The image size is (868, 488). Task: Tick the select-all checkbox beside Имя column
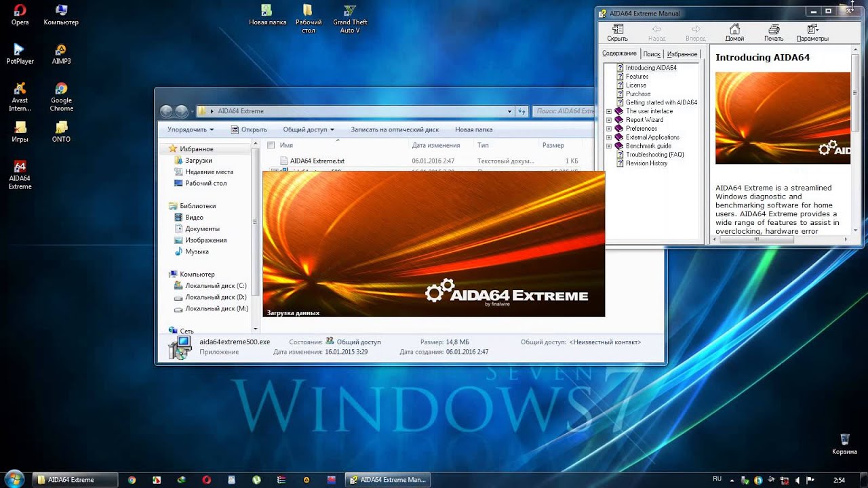coord(271,145)
